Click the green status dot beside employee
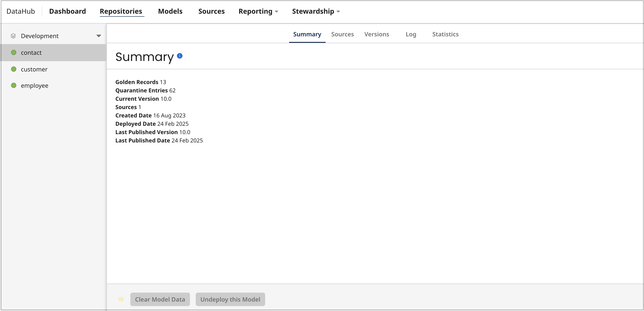The width and height of the screenshot is (644, 311). click(x=14, y=85)
